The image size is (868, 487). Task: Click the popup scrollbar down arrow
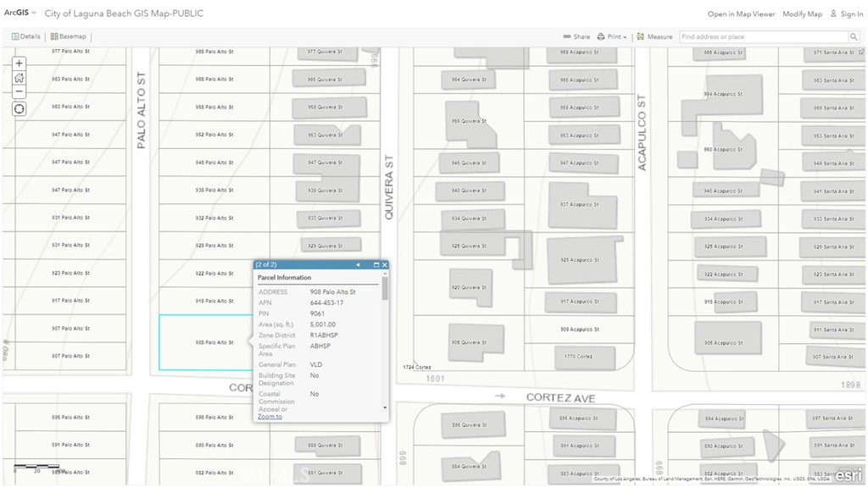(385, 408)
